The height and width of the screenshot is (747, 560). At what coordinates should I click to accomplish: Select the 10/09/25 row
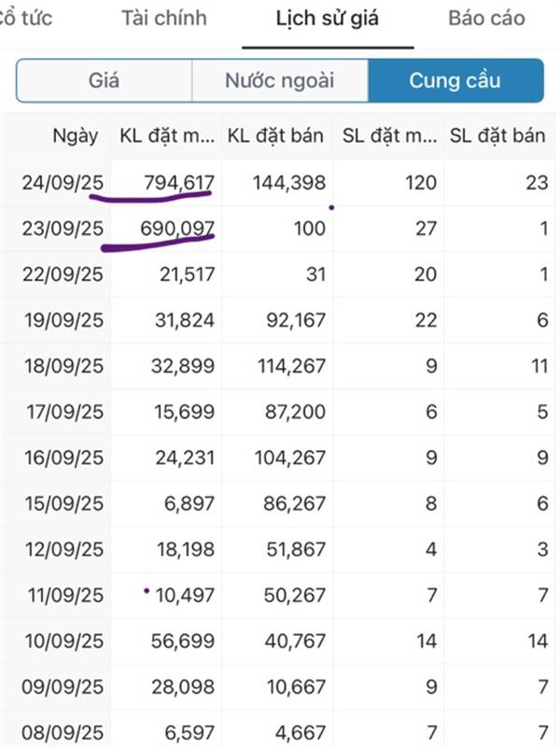click(277, 641)
